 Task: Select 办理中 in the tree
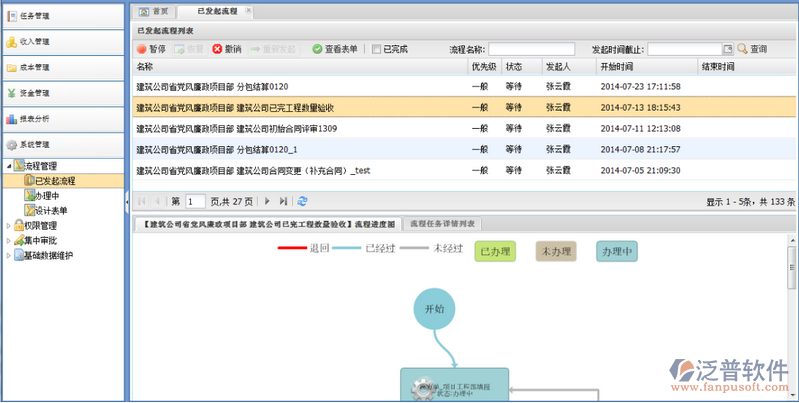(x=46, y=196)
